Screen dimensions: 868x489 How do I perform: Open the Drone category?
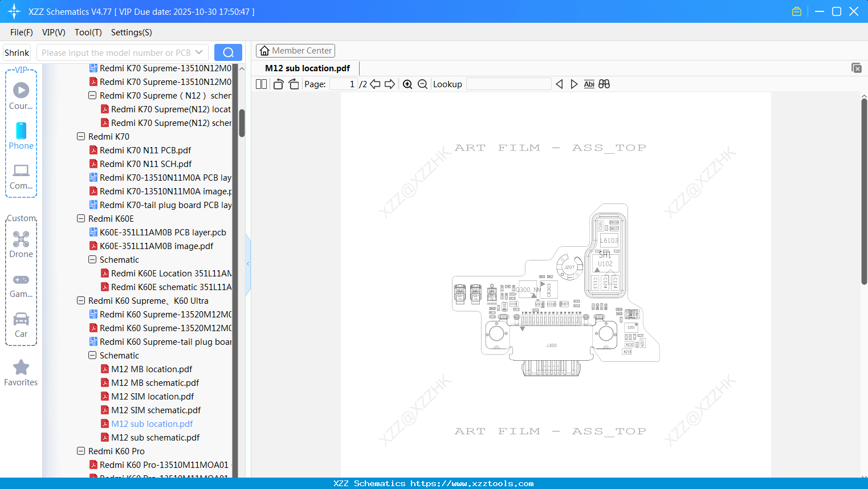[21, 244]
